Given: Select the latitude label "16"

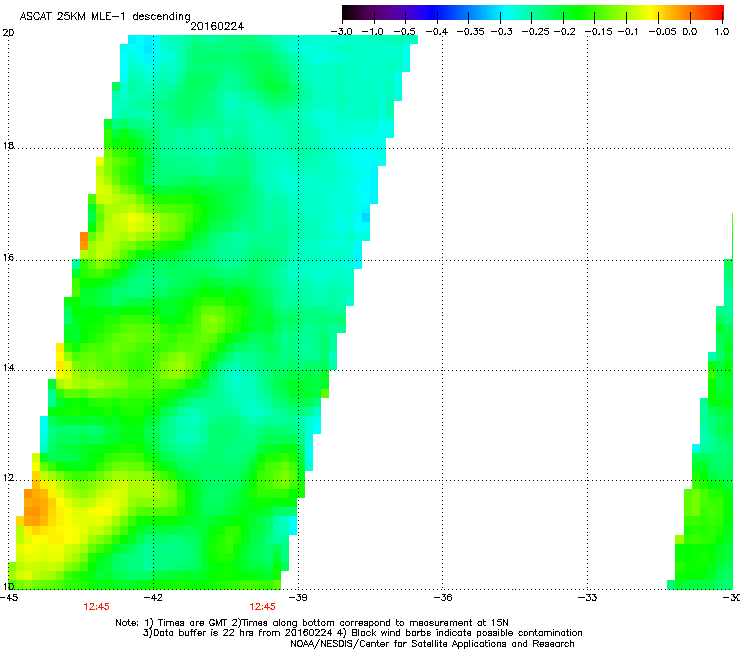Looking at the screenshot, I should tap(8, 258).
